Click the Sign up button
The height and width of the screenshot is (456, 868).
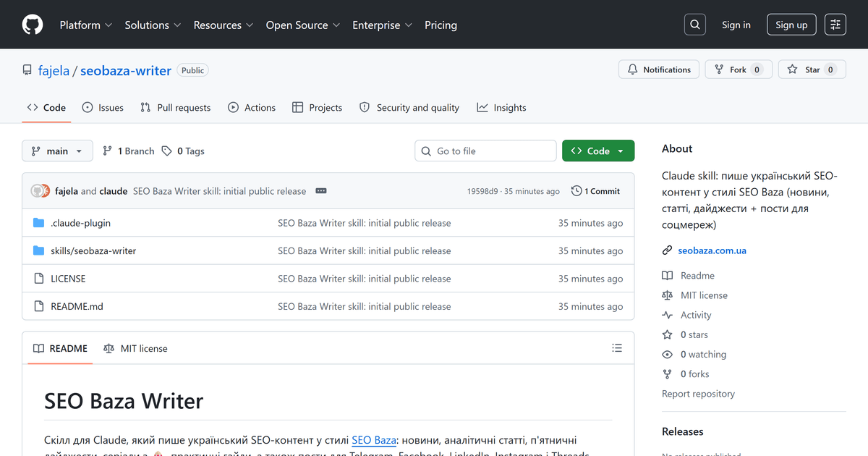(791, 25)
